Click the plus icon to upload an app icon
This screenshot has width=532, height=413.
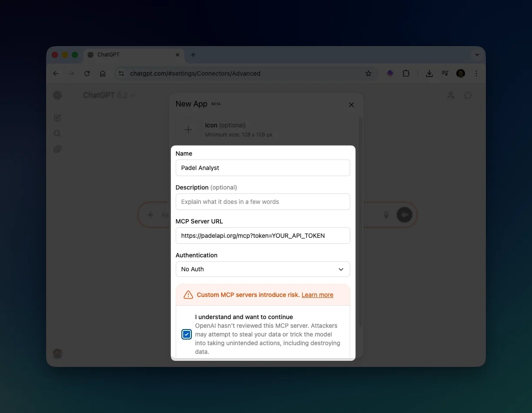(x=188, y=129)
